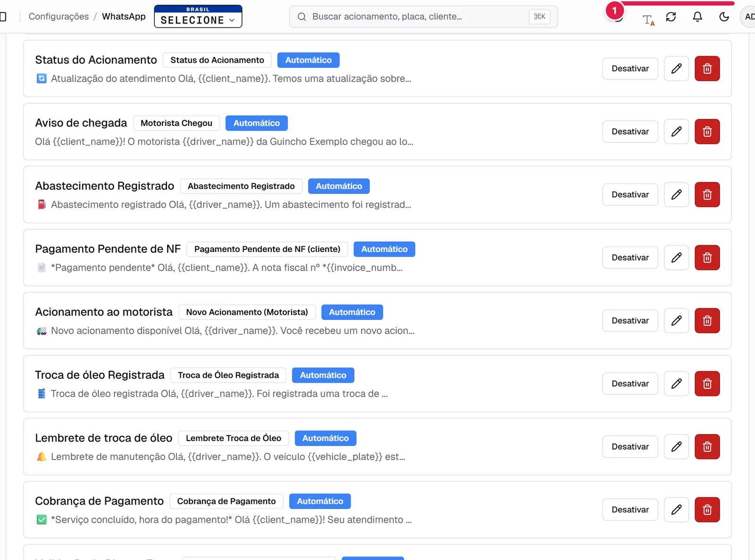The width and height of the screenshot is (755, 560).
Task: Edit the Cobrança de Pagamento template
Action: (676, 510)
